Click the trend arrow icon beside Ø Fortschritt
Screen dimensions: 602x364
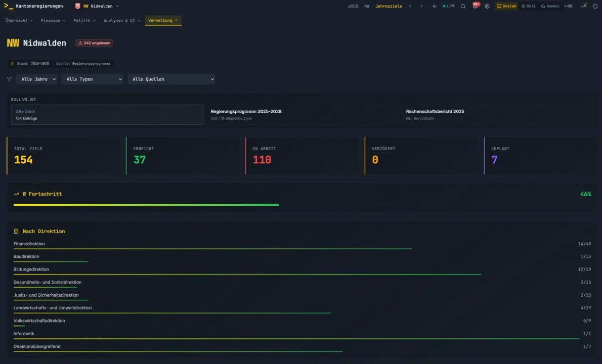coord(16,194)
